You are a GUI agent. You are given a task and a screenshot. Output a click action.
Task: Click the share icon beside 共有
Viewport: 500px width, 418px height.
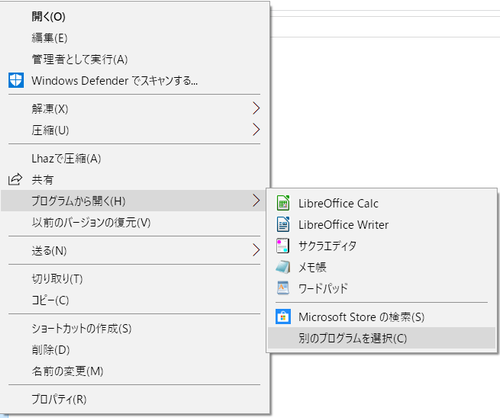click(15, 179)
